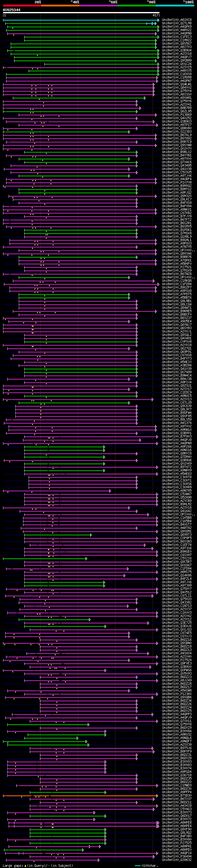Image resolution: width=197 pixels, height=868 pixels.
Task: Select the AV625344 query title
Action: coord(11,10)
